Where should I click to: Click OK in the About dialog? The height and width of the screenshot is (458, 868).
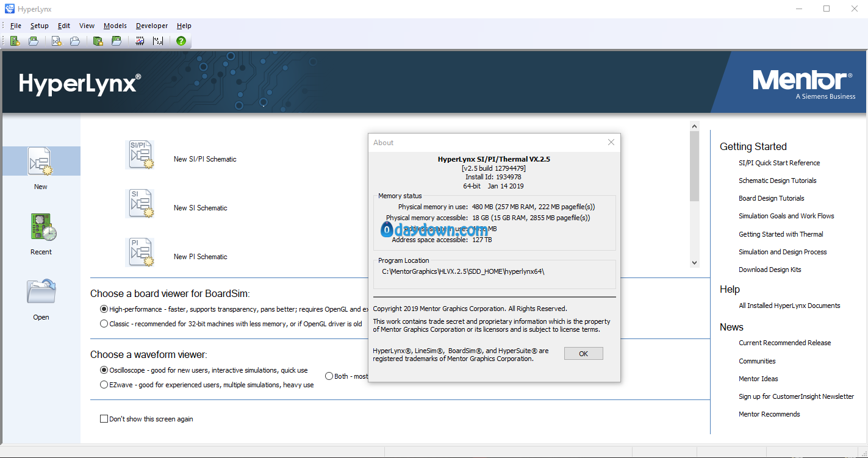pos(584,354)
